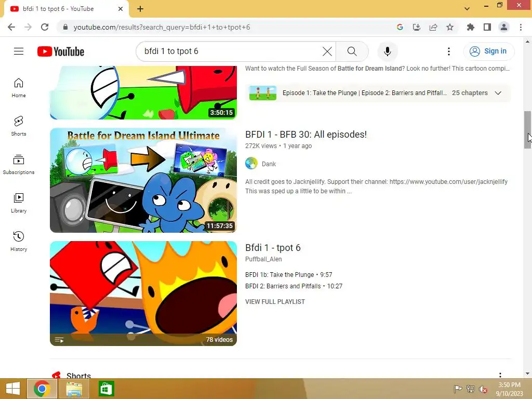This screenshot has width=532, height=399.
Task: Open Bfdi 1 - tpot 6 playlist title
Action: [x=273, y=248]
